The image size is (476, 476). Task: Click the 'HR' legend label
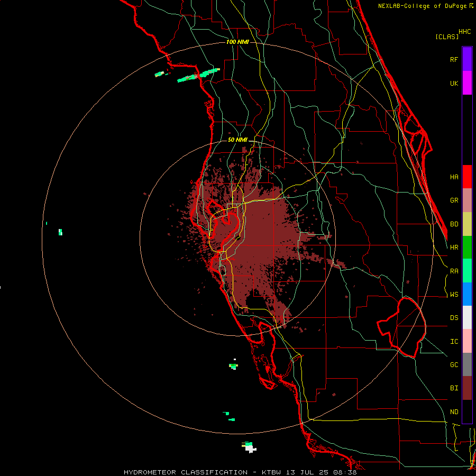tap(454, 248)
